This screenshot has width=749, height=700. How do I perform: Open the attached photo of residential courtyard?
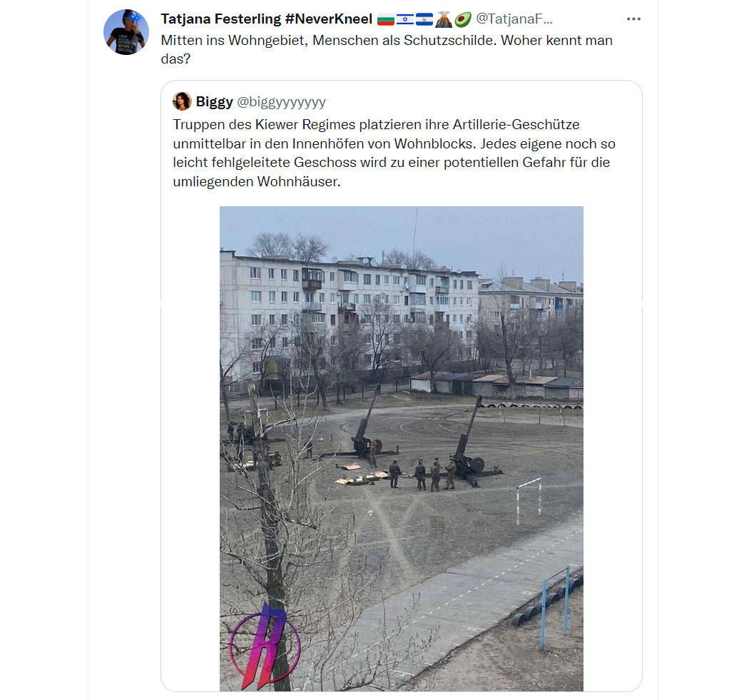(x=401, y=449)
